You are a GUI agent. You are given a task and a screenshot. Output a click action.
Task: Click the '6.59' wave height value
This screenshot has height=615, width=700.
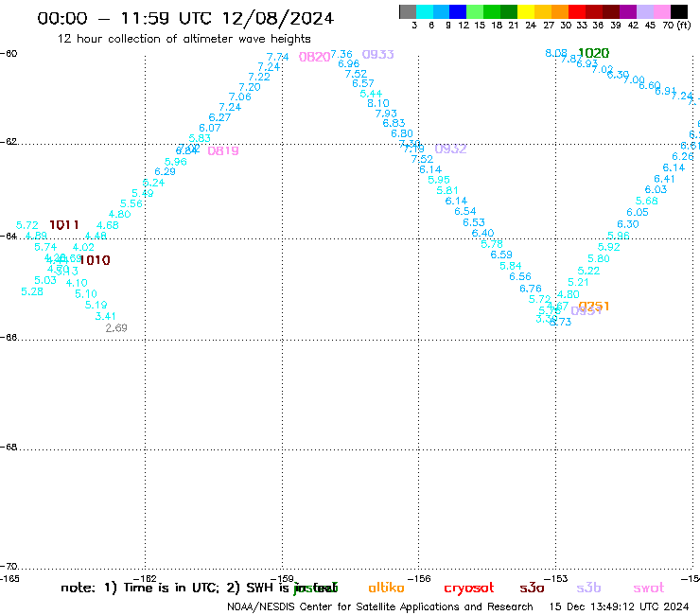click(x=501, y=255)
